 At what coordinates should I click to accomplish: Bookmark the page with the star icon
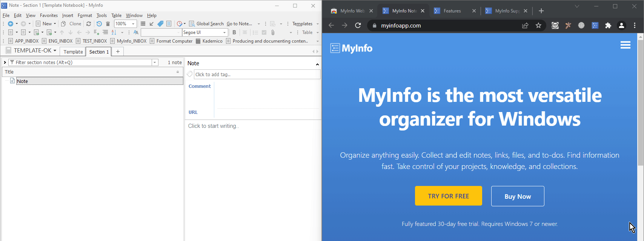point(538,26)
